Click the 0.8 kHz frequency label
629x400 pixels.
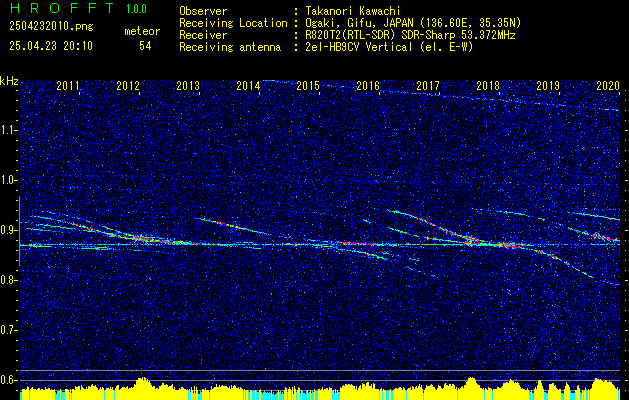(8, 280)
